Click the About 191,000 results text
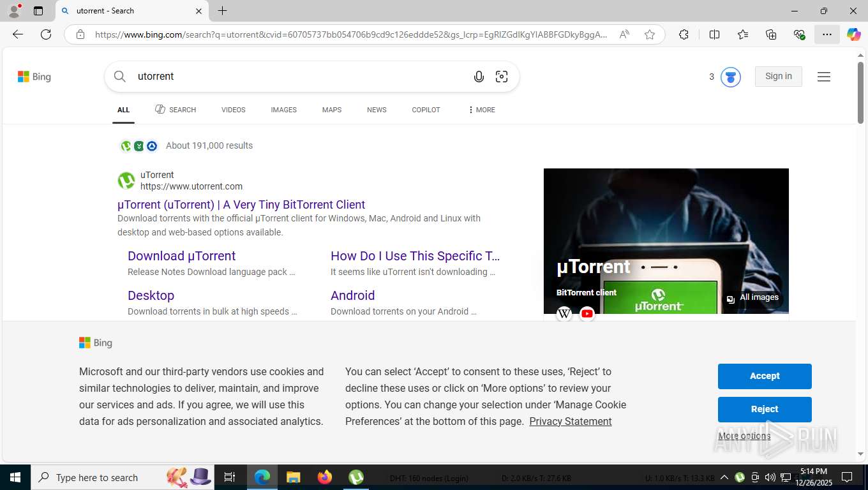 [209, 145]
